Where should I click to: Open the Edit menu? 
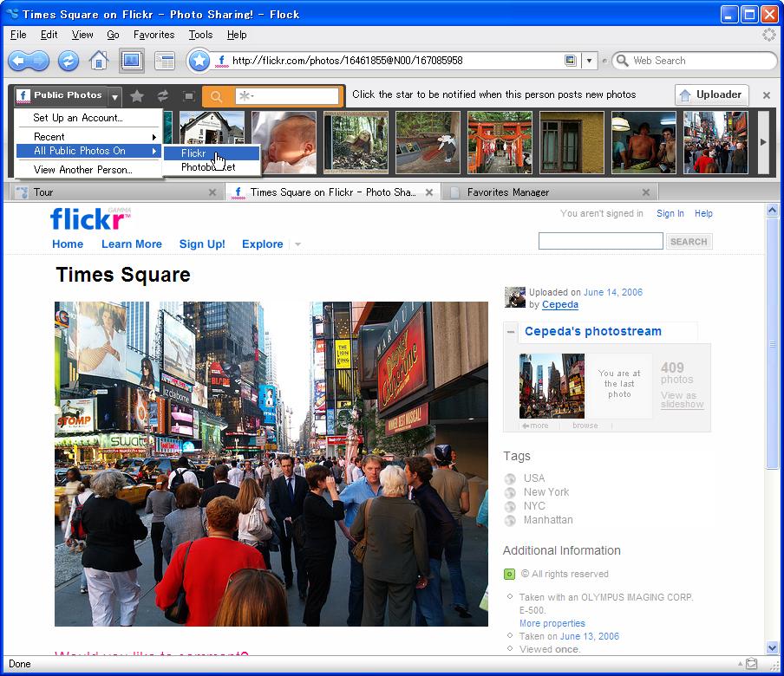[x=49, y=35]
